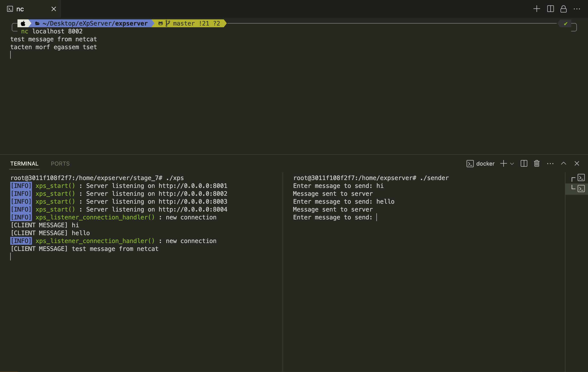Split the panel terminal
This screenshot has width=588, height=372.
(524, 163)
